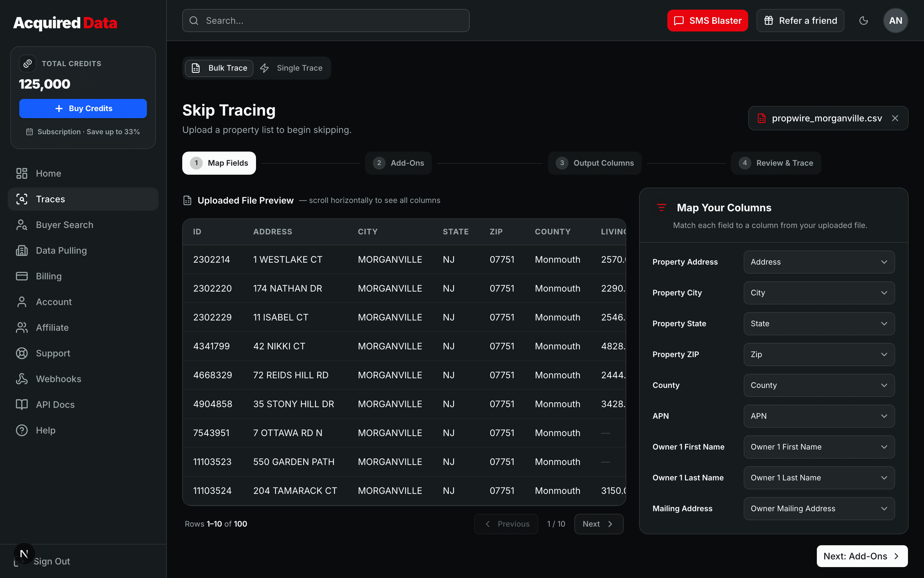
Task: Click the Previous page button
Action: (506, 524)
